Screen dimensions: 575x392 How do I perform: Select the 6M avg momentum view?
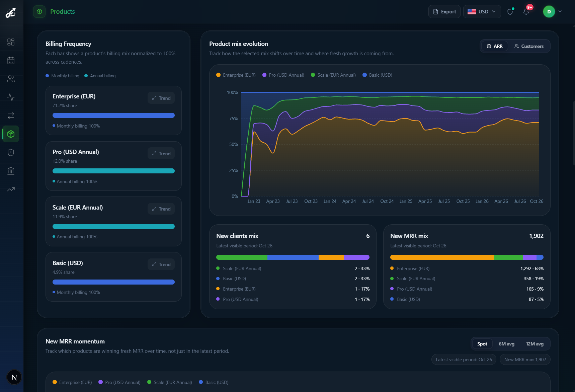coord(506,344)
